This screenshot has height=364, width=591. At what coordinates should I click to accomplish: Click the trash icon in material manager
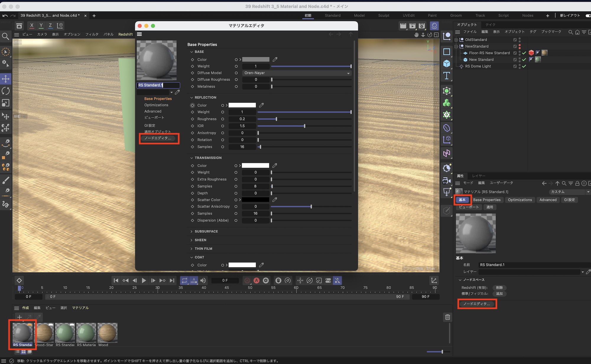(x=447, y=317)
